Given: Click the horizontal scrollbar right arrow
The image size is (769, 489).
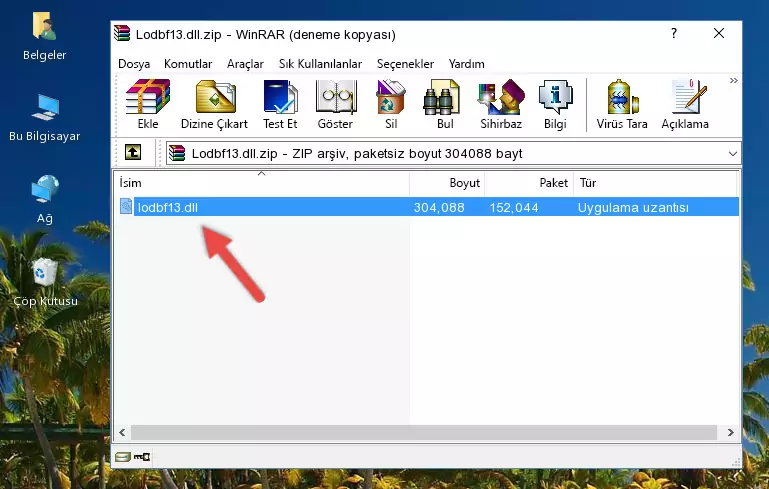Looking at the screenshot, I should [x=730, y=432].
